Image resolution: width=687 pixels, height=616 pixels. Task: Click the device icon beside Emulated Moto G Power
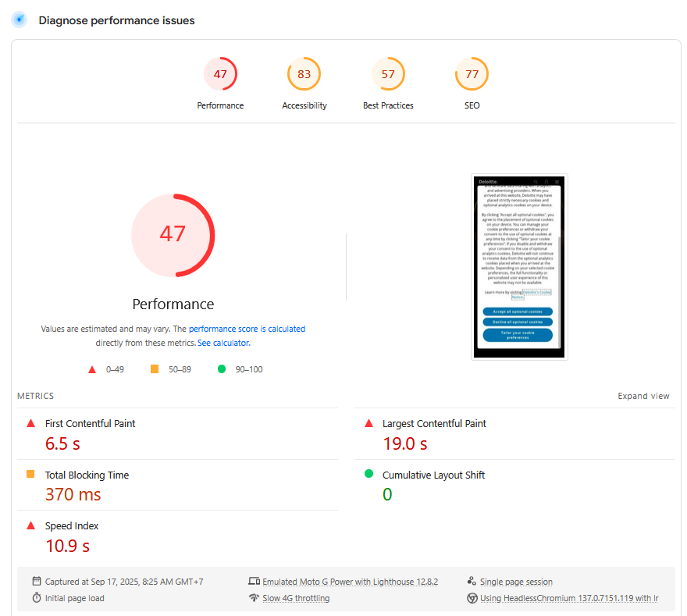254,581
